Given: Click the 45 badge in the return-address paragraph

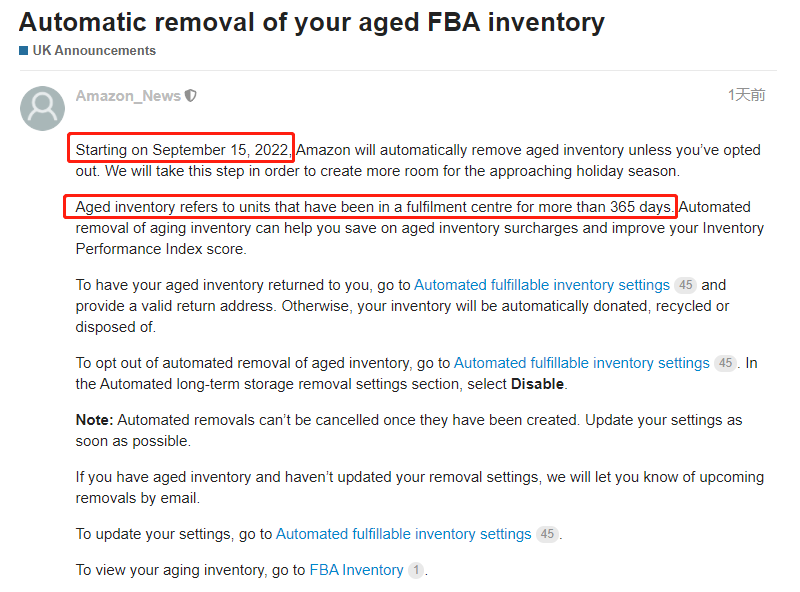Looking at the screenshot, I should [685, 285].
